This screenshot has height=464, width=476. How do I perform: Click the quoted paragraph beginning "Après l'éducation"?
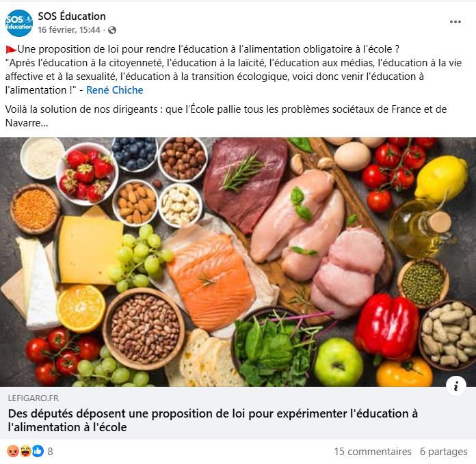(x=233, y=77)
